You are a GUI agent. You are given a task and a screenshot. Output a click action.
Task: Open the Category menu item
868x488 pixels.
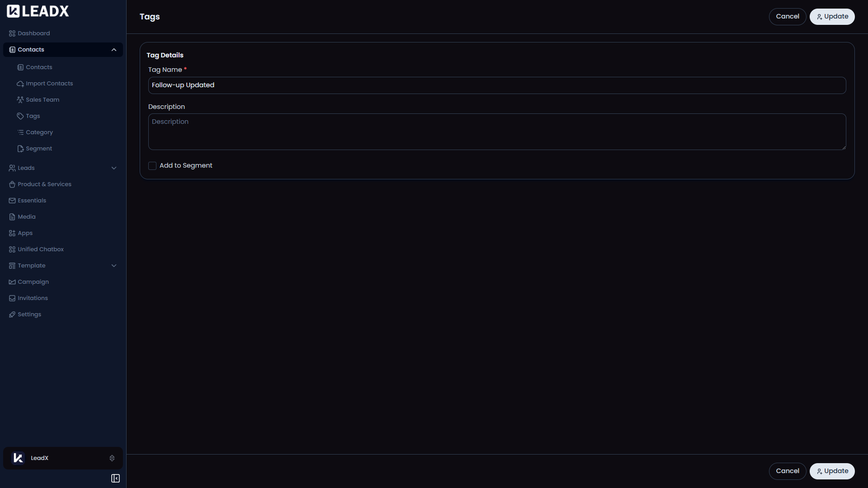coord(39,132)
